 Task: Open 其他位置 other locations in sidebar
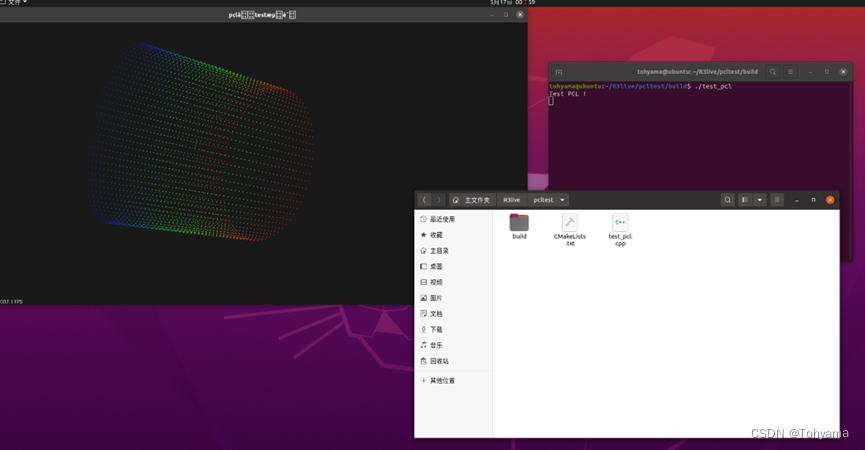[x=453, y=381]
